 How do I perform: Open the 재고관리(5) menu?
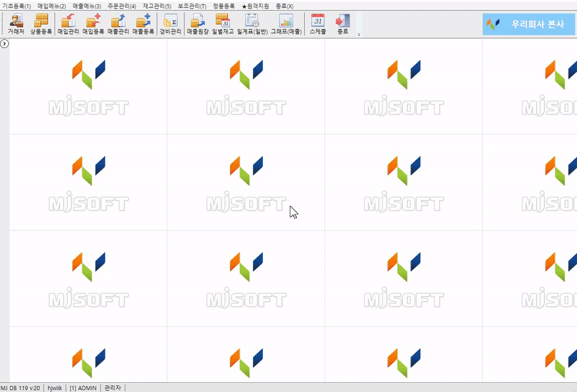click(x=157, y=6)
